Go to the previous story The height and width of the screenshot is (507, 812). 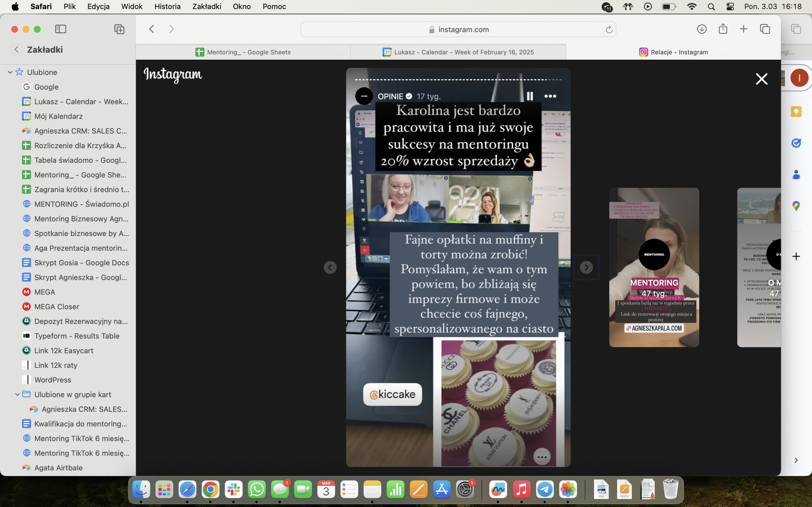tap(330, 267)
